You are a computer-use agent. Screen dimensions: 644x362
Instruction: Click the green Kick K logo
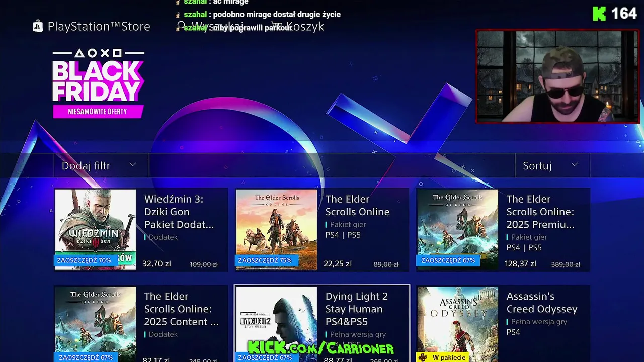[599, 14]
